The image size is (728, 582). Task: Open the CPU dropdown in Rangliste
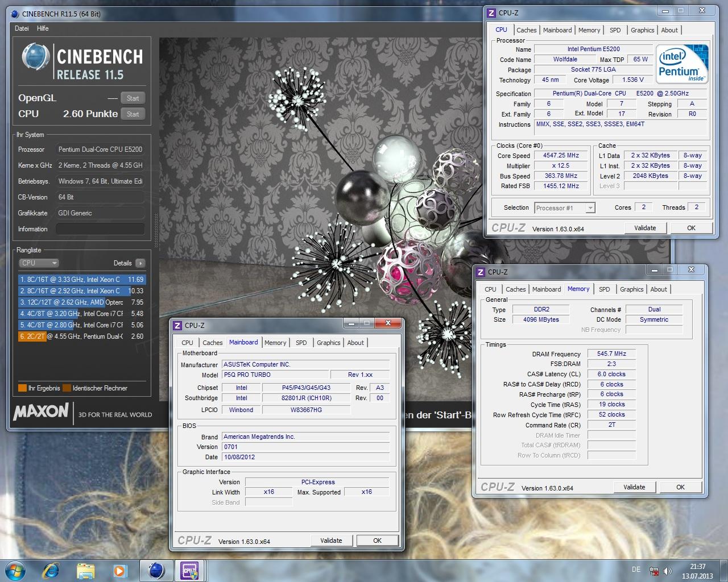(x=39, y=263)
